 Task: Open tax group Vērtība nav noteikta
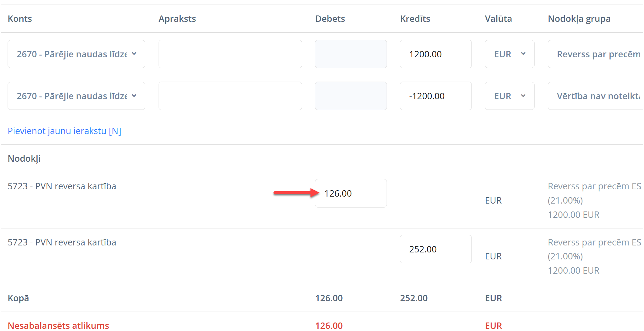point(595,96)
